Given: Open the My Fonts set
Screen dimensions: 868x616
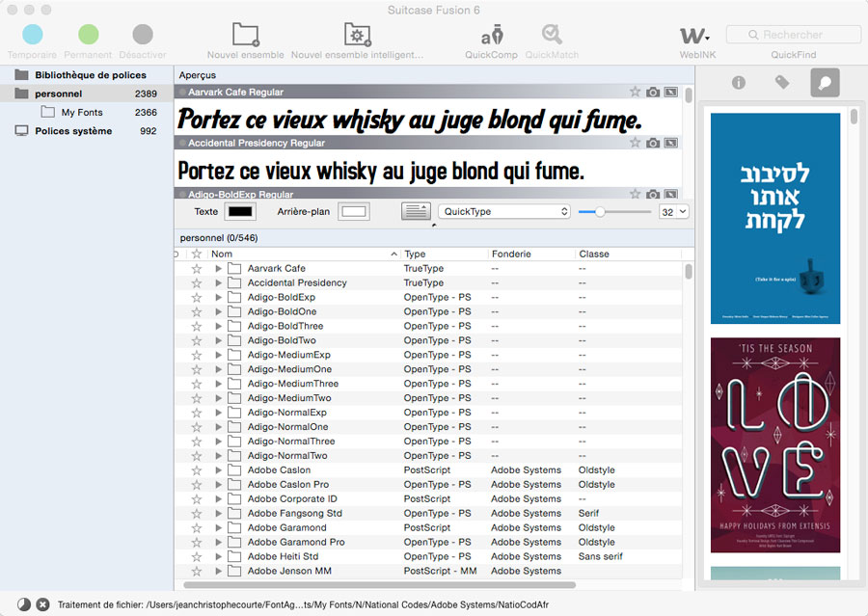Looking at the screenshot, I should point(82,113).
